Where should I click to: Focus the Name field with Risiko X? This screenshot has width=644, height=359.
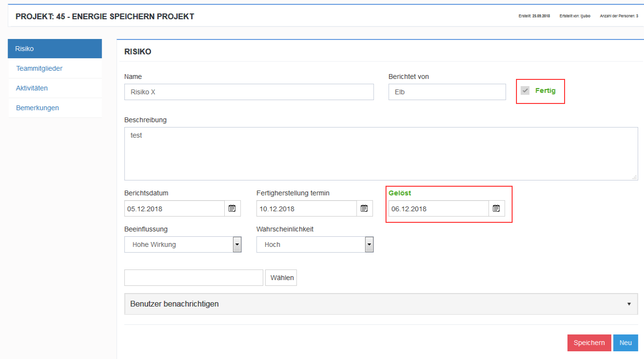click(249, 92)
